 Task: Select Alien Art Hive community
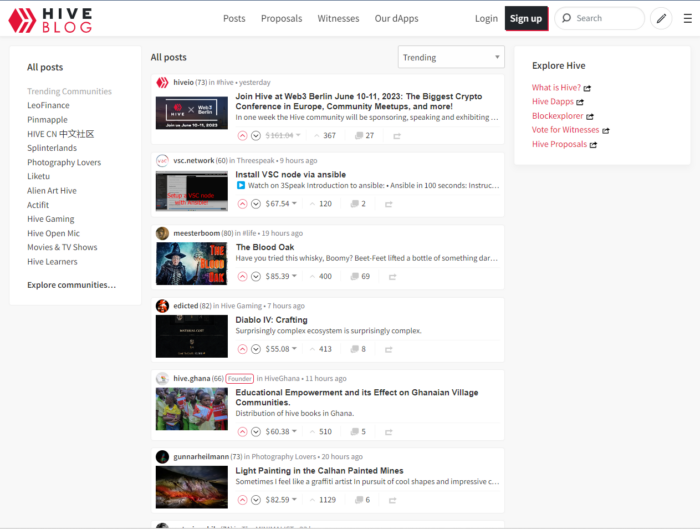tap(52, 191)
